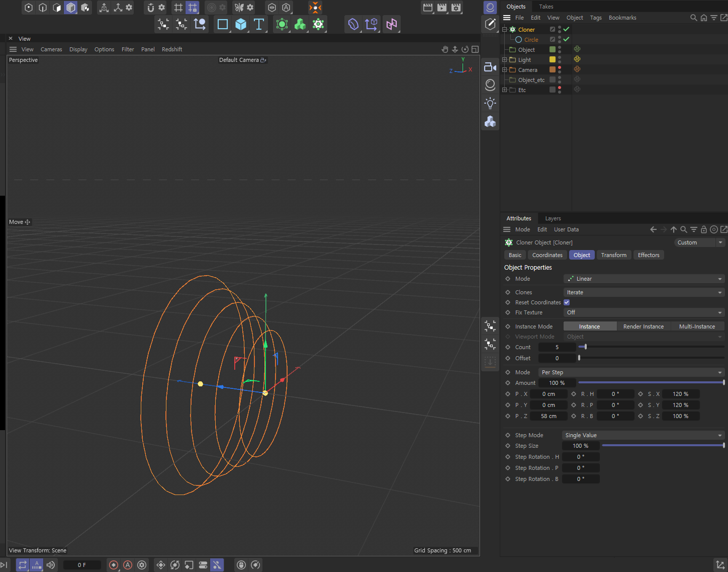Click the home icon in Objects manager
This screenshot has height=572, width=728.
tap(704, 18)
